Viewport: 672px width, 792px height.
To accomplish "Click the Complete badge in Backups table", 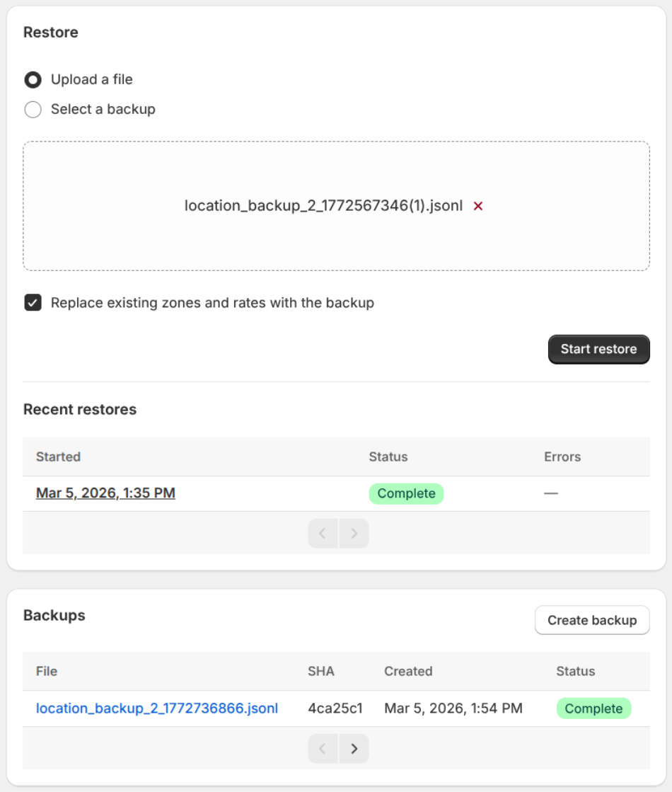I will click(593, 708).
